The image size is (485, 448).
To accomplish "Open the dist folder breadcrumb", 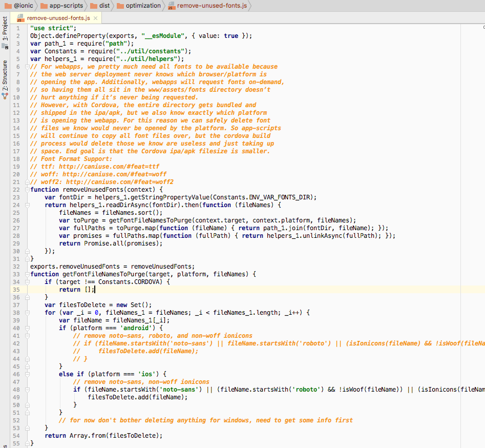I will pyautogui.click(x=100, y=6).
